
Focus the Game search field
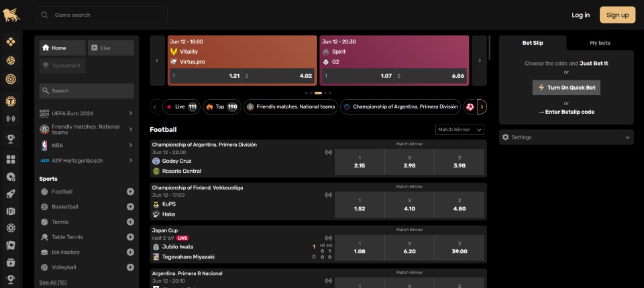(x=101, y=15)
